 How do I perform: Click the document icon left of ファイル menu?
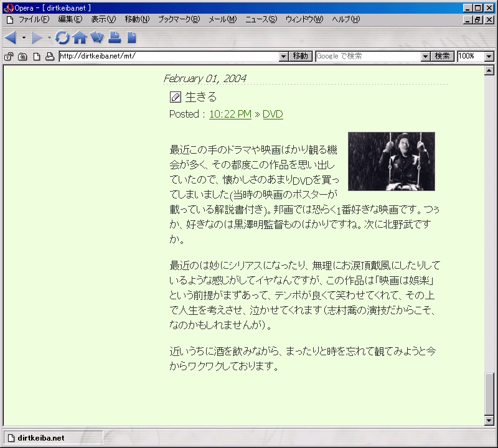[x=10, y=20]
